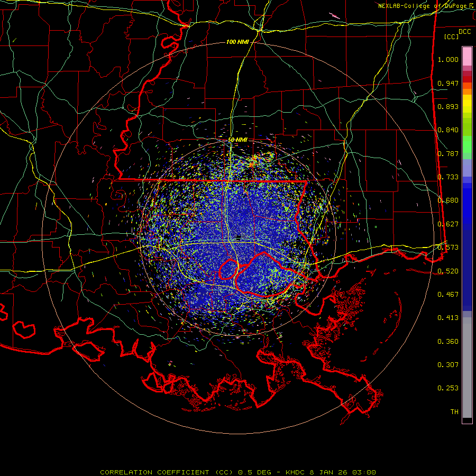
Task: Click the DCC label above the color scale
Action: [464, 32]
